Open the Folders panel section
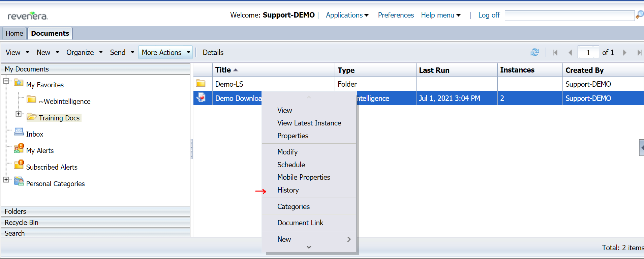Image resolution: width=644 pixels, height=259 pixels. (96, 211)
